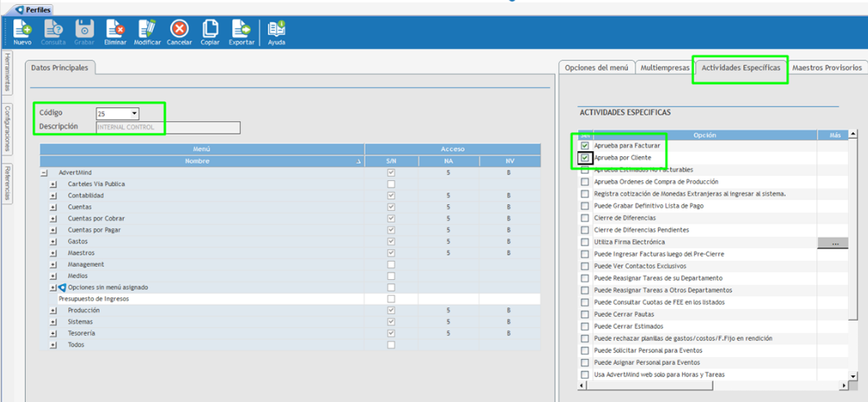Check Puede Ver Contactos Exclusivos

click(585, 266)
